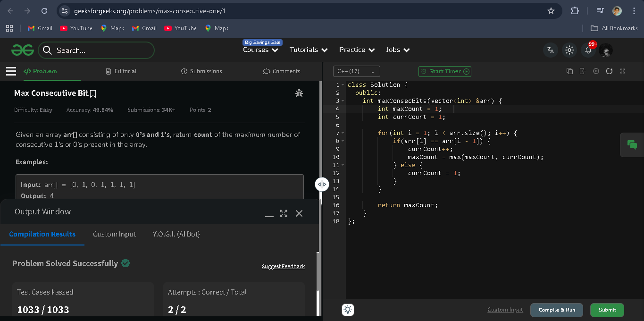Toggle the hamburger sidebar menu
Screen dimensions: 644x321
[11, 71]
